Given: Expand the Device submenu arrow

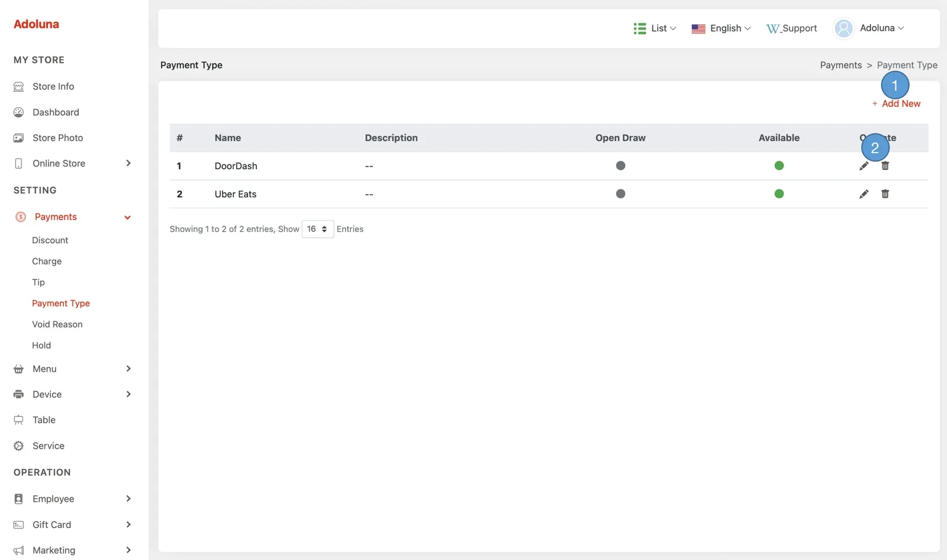Looking at the screenshot, I should [128, 394].
